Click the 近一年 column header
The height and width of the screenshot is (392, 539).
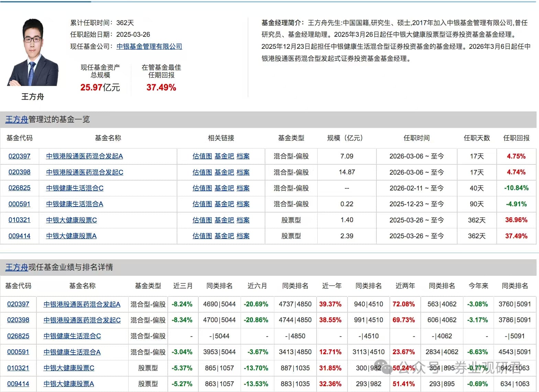[331, 286]
